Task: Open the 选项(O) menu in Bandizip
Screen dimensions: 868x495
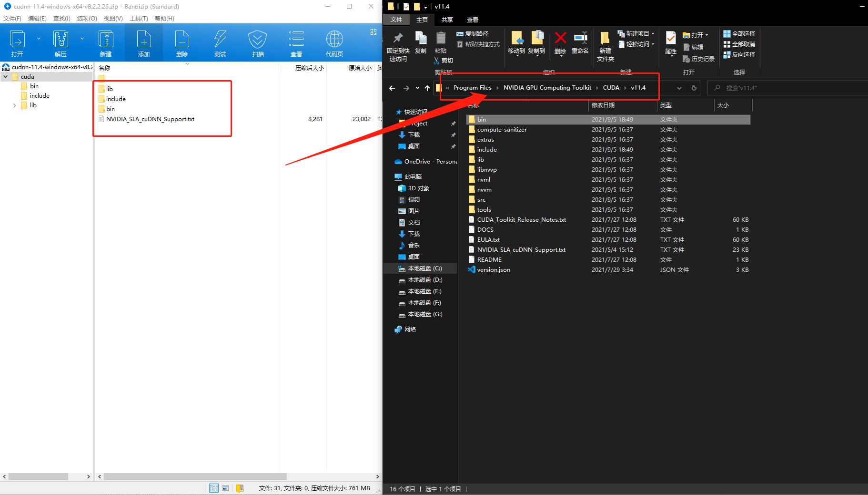Action: (87, 18)
